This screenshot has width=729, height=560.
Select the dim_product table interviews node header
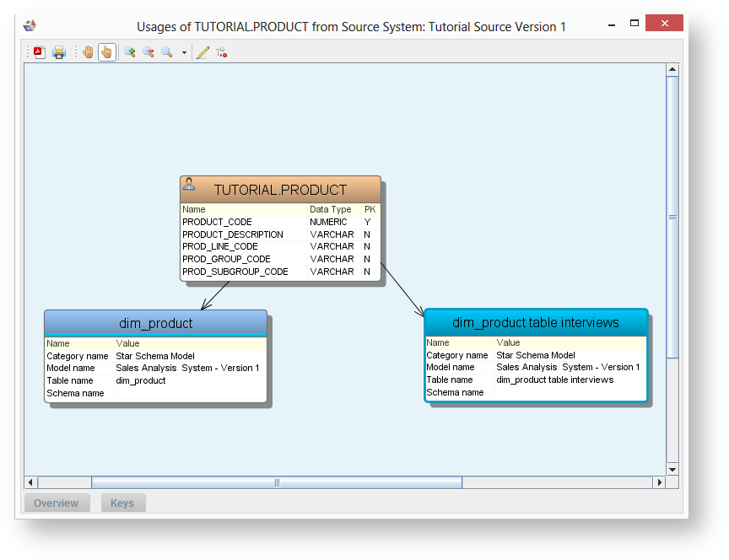tap(536, 322)
